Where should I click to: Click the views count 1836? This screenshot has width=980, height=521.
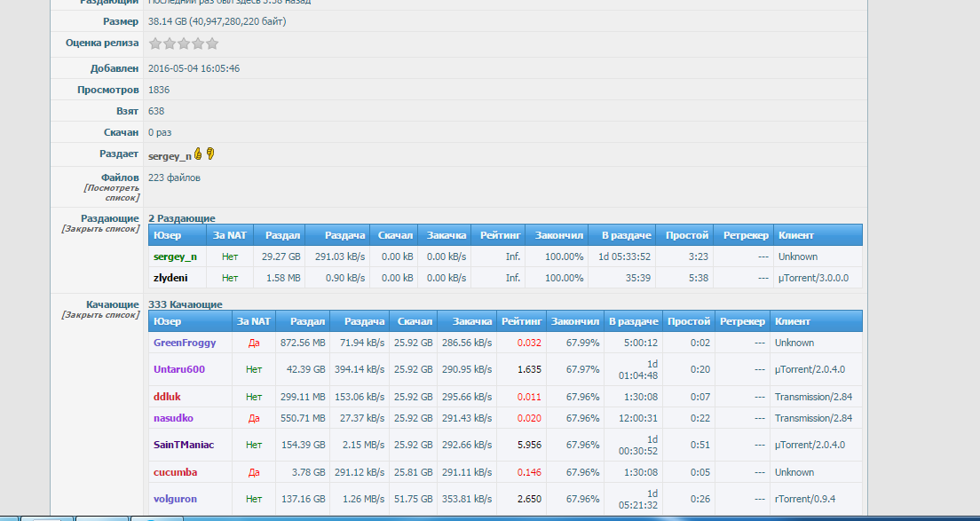(x=159, y=90)
